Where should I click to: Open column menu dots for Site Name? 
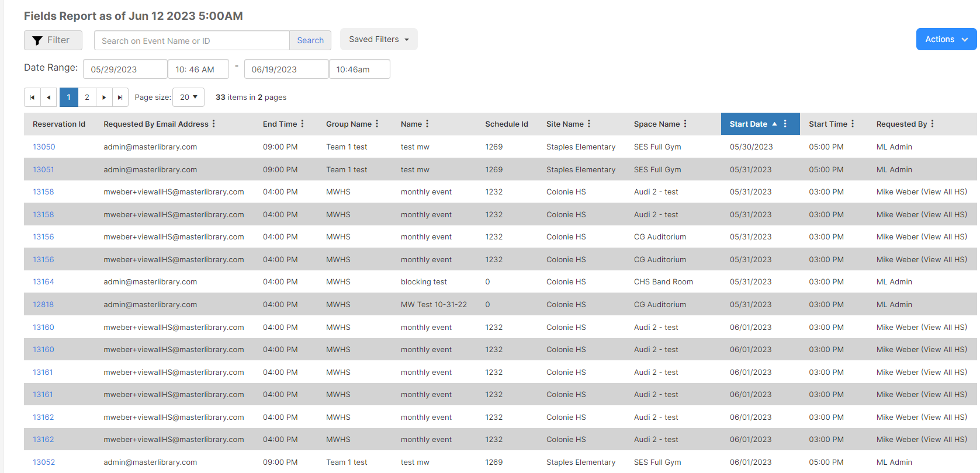(589, 124)
